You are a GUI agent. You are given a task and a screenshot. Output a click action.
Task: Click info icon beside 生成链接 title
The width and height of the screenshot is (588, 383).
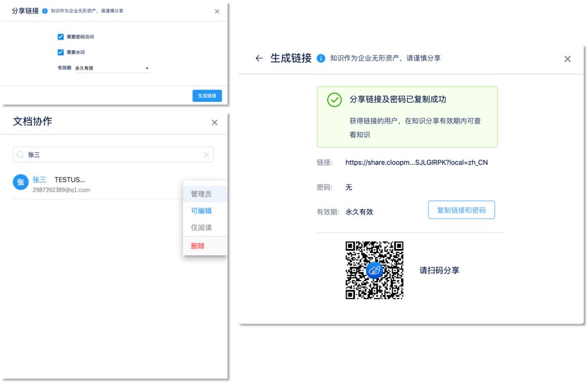tap(321, 58)
